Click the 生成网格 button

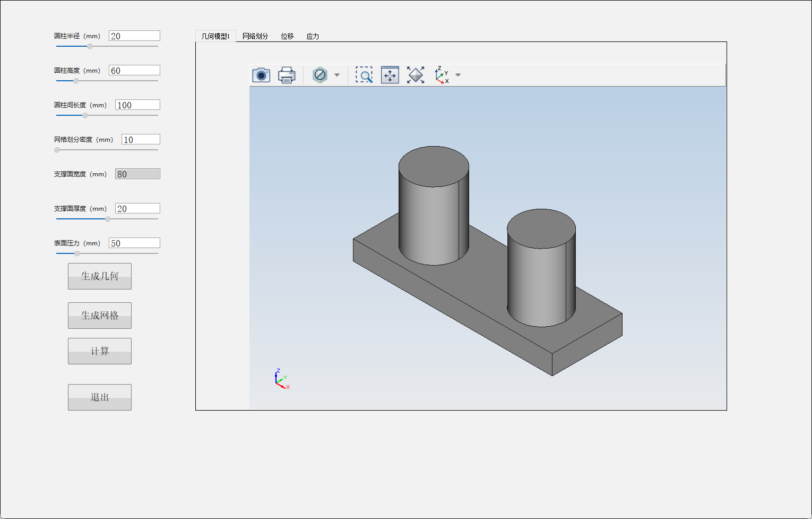100,316
